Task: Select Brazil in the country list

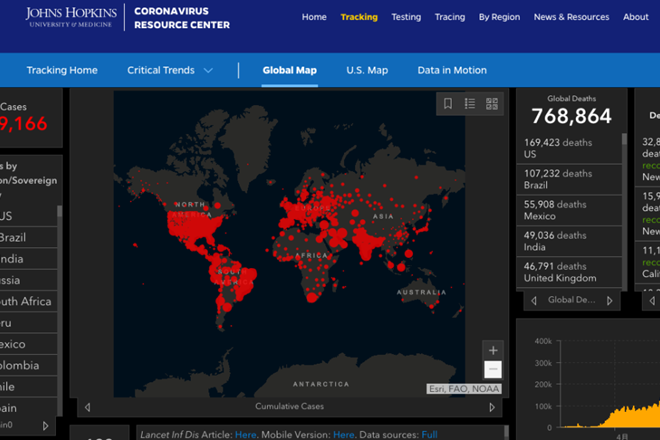Action: pyautogui.click(x=28, y=237)
